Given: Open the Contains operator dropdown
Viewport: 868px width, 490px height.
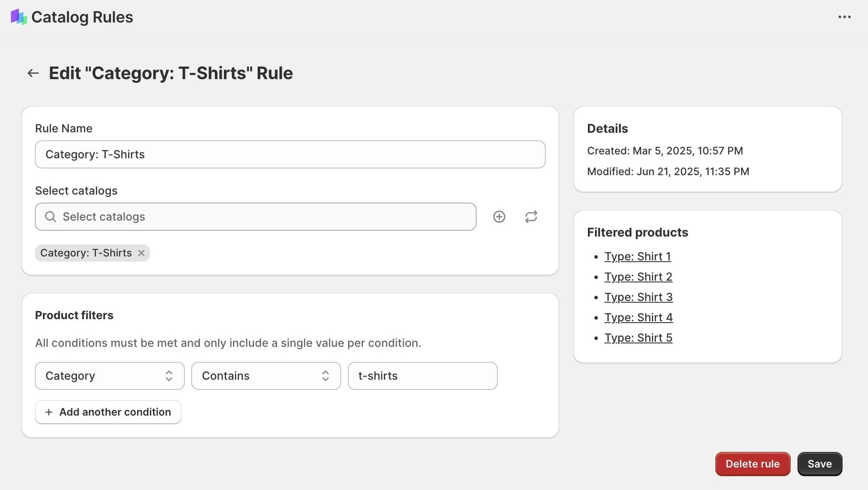Looking at the screenshot, I should [x=266, y=376].
